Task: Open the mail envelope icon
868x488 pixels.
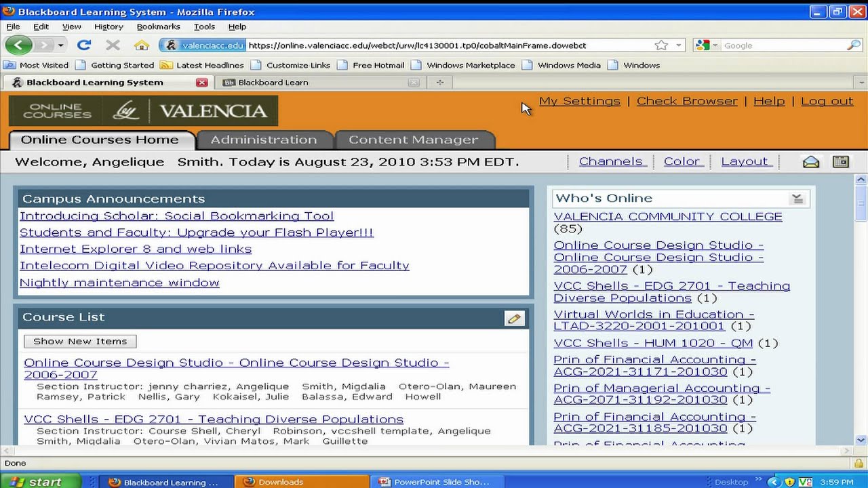Action: (811, 161)
